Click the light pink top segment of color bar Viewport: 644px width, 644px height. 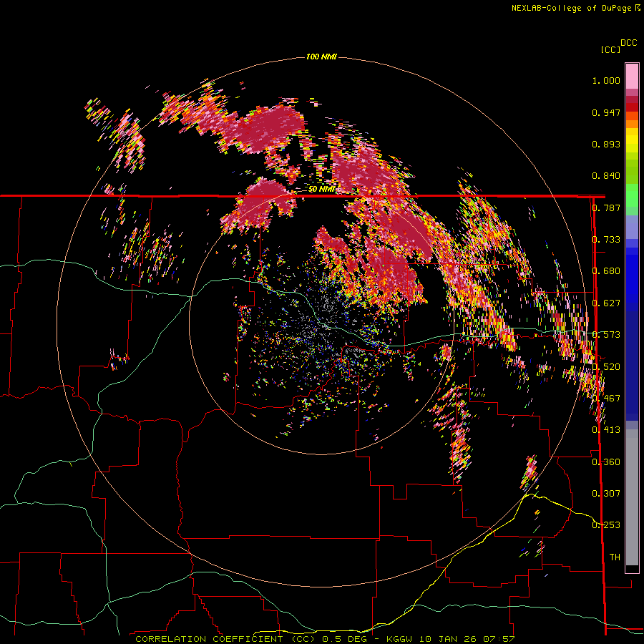pos(632,77)
